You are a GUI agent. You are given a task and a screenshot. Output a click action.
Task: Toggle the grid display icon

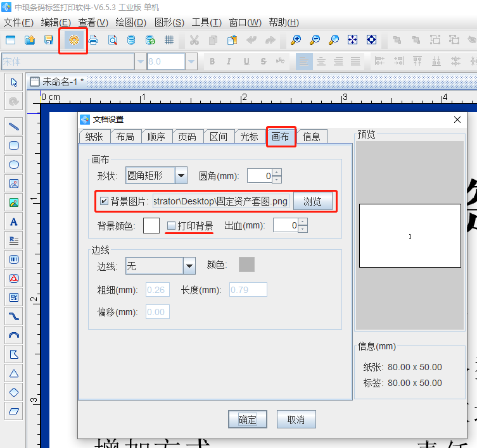click(169, 40)
